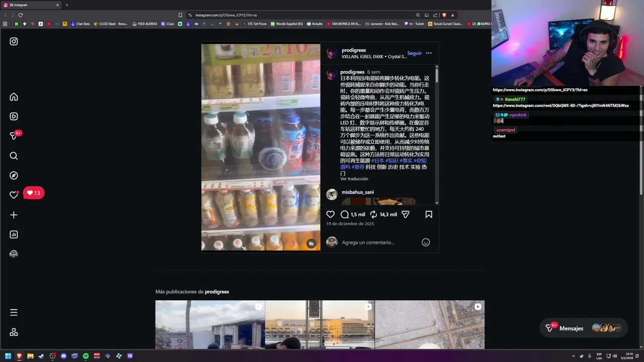The image size is (644, 362).
Task: Open commenter misbahus_sani profile
Action: click(x=358, y=192)
